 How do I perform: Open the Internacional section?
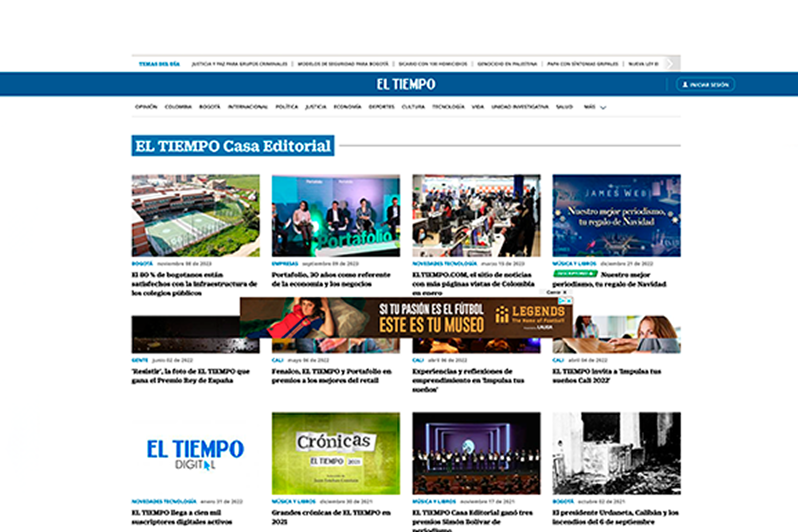pyautogui.click(x=248, y=107)
